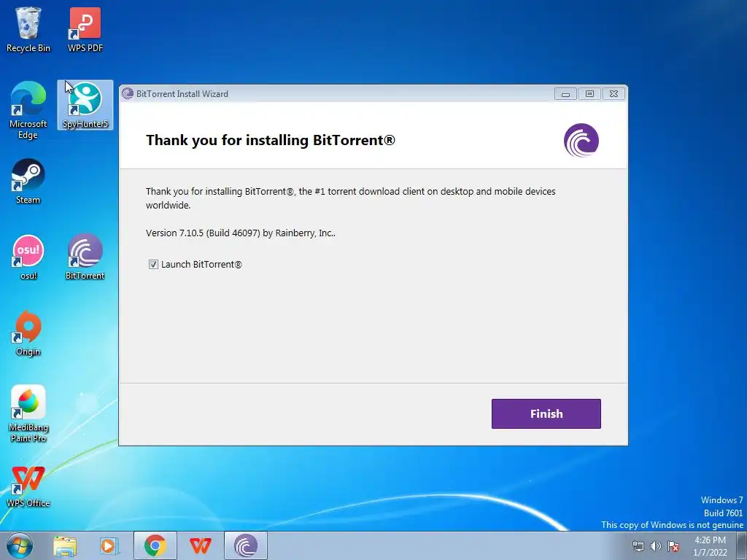Uncheck the Launch BitTorrent checkbox
The height and width of the screenshot is (560, 747).
coord(153,264)
